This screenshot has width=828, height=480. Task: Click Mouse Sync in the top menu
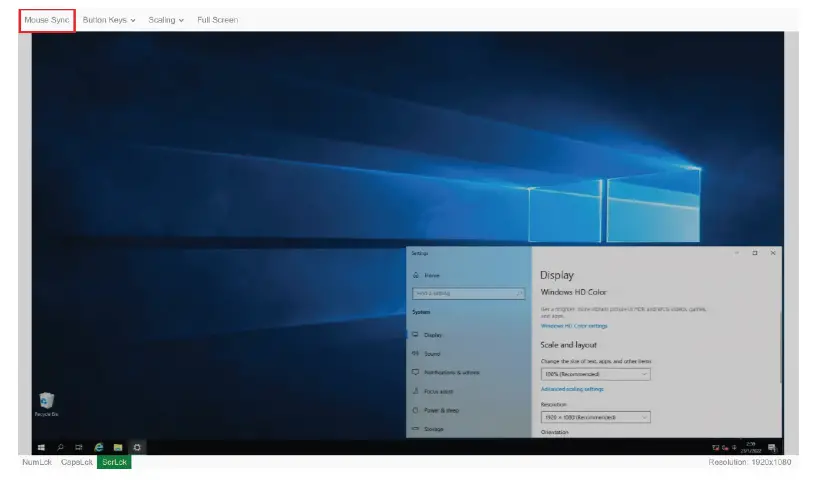[47, 20]
